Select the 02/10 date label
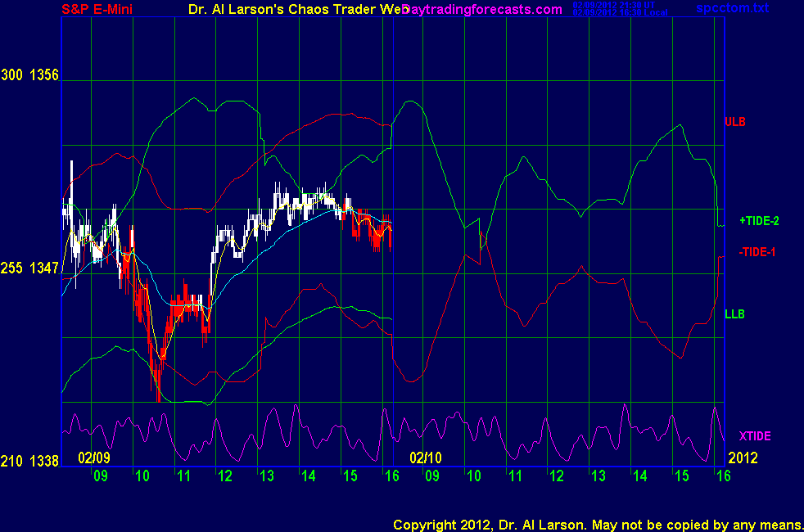Viewport: 804px width, 532px height. tap(426, 458)
